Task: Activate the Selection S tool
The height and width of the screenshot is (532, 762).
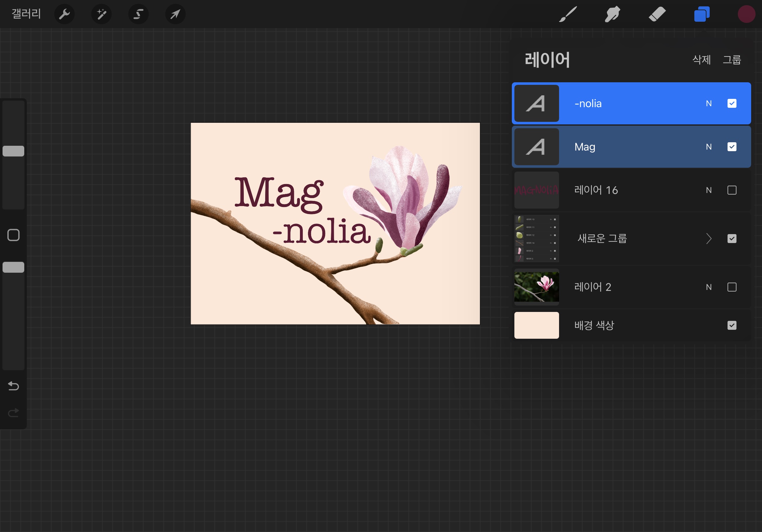Action: [138, 14]
